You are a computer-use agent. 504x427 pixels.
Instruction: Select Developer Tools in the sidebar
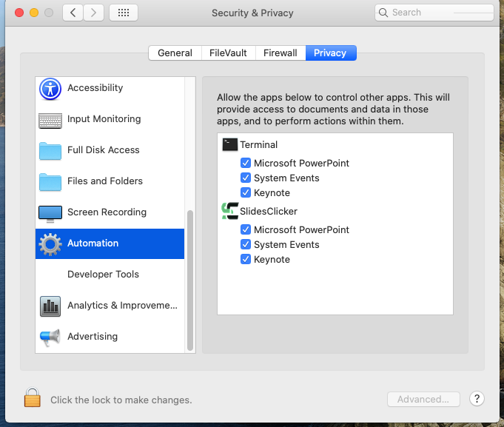pyautogui.click(x=110, y=275)
